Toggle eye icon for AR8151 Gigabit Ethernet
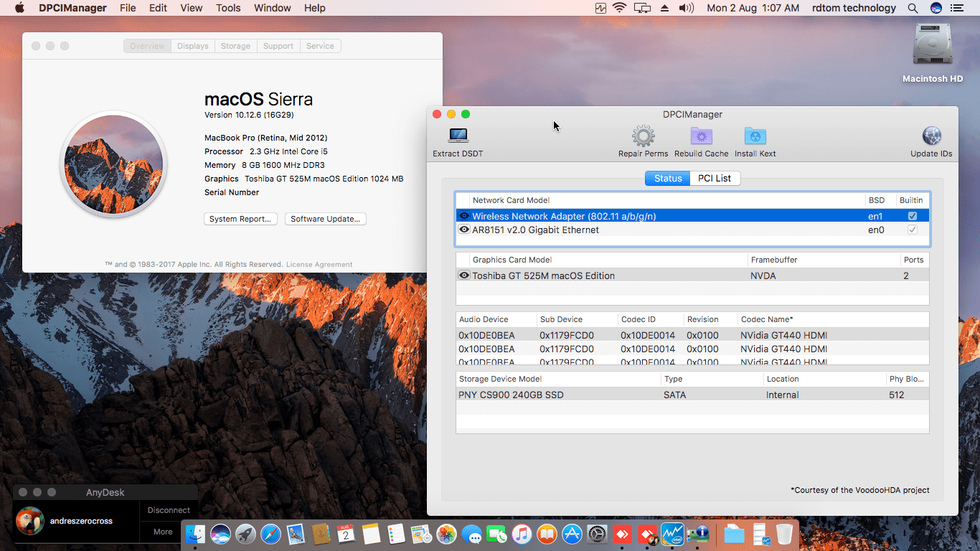 coord(464,230)
